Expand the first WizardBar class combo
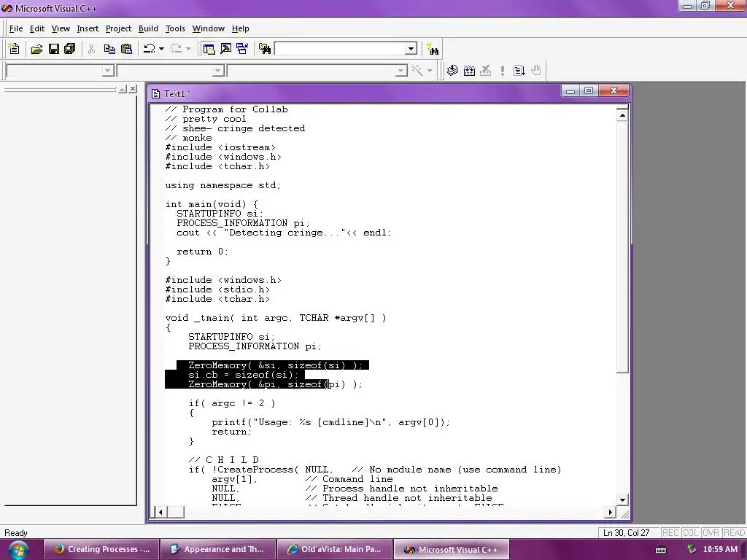 coord(108,71)
